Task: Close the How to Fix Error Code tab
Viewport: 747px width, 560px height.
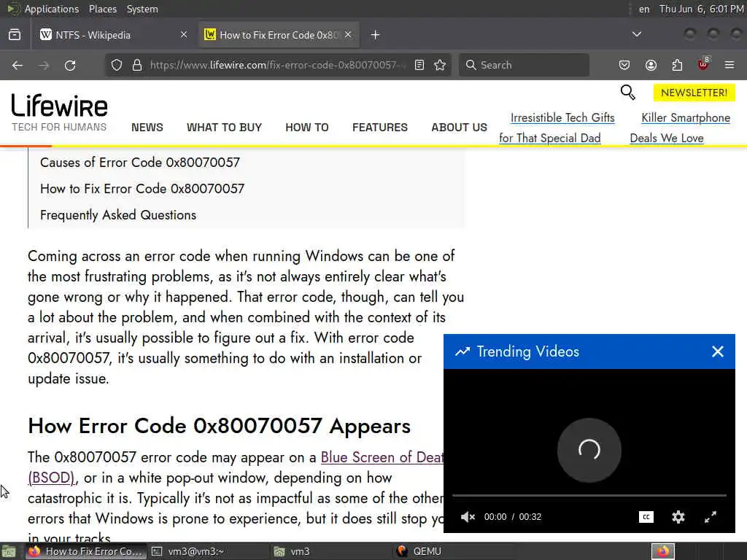Action: click(348, 35)
